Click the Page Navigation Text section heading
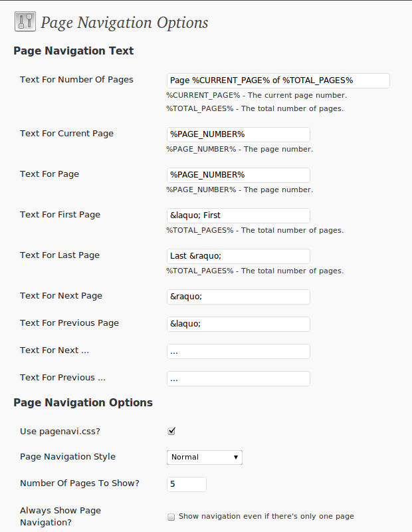 point(73,51)
